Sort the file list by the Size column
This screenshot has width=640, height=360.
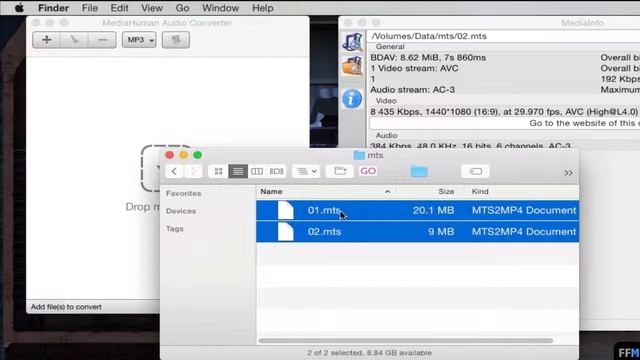(x=431, y=191)
